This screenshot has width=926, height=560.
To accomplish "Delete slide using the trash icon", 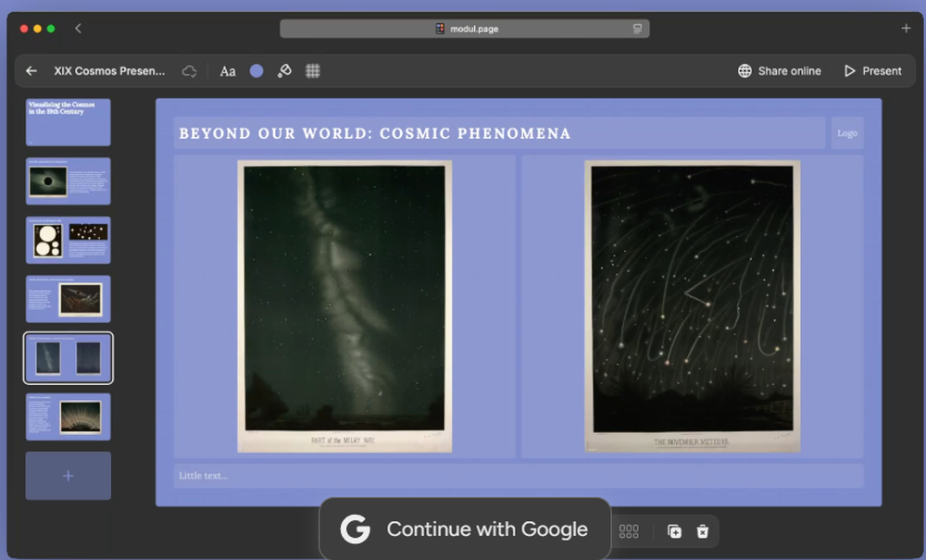I will tap(703, 531).
